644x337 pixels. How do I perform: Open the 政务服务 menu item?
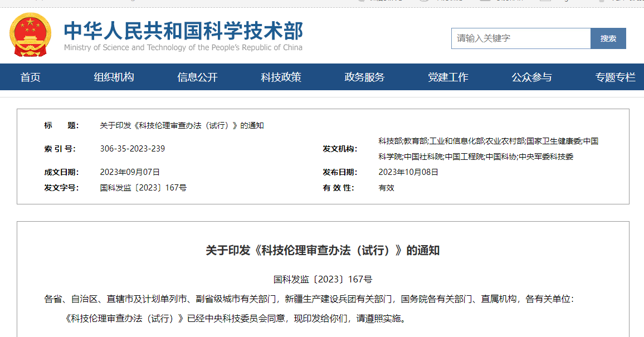point(364,77)
